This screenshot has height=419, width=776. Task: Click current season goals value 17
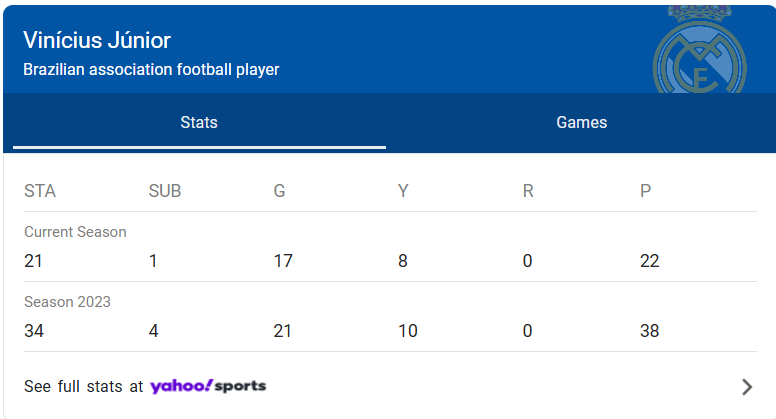(x=282, y=261)
